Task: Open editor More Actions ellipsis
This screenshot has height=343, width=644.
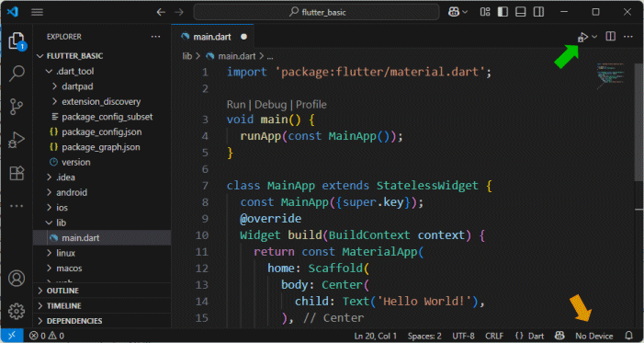Action: (x=628, y=37)
